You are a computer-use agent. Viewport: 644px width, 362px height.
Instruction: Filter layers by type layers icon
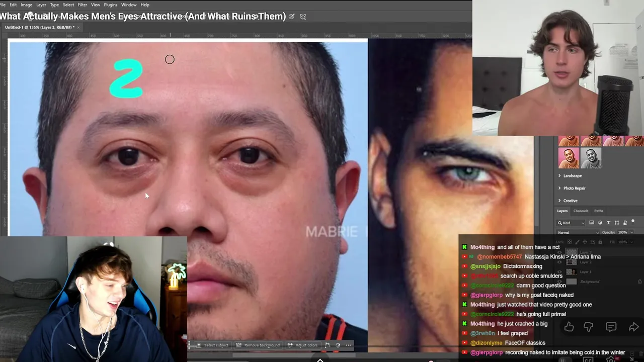tap(608, 223)
